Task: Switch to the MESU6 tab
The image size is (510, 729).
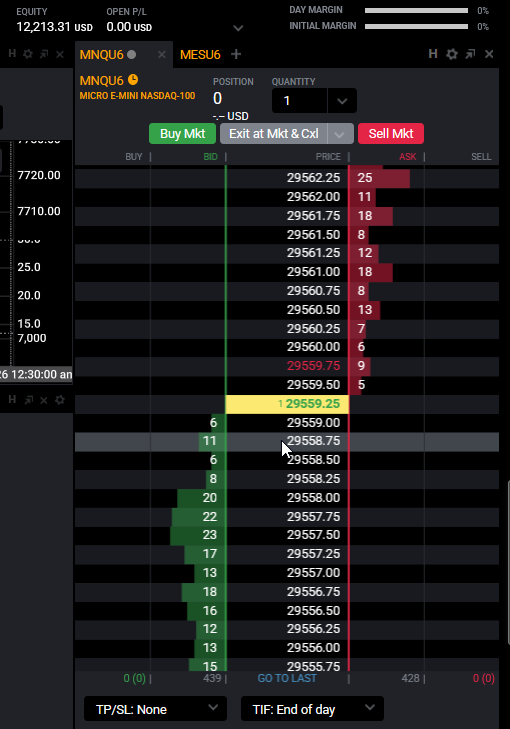Action: [200, 55]
